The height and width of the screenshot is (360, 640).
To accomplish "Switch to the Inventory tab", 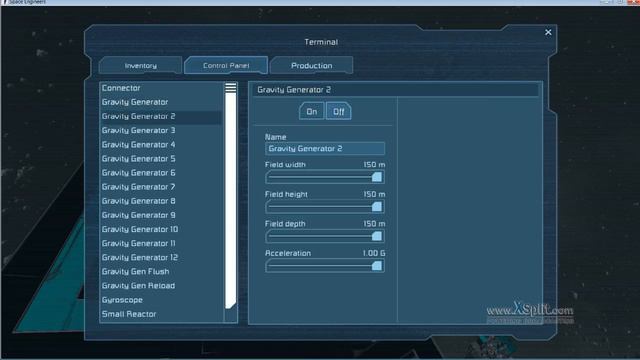I will click(x=140, y=65).
